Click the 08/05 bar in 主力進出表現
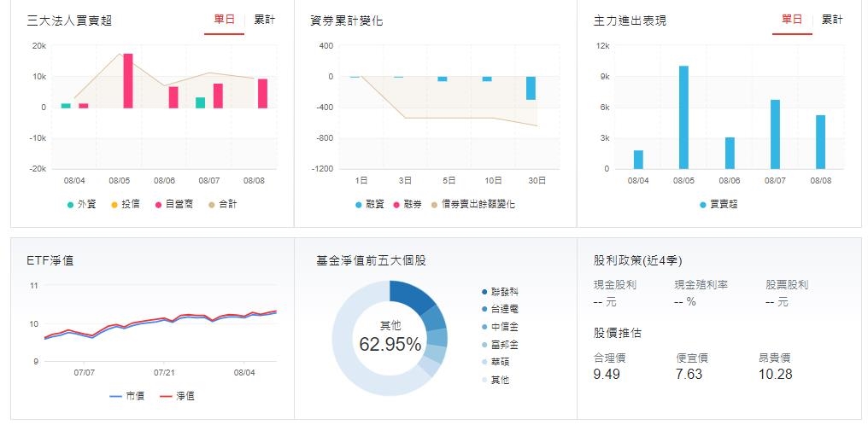This screenshot has height=425, width=868. point(683,117)
